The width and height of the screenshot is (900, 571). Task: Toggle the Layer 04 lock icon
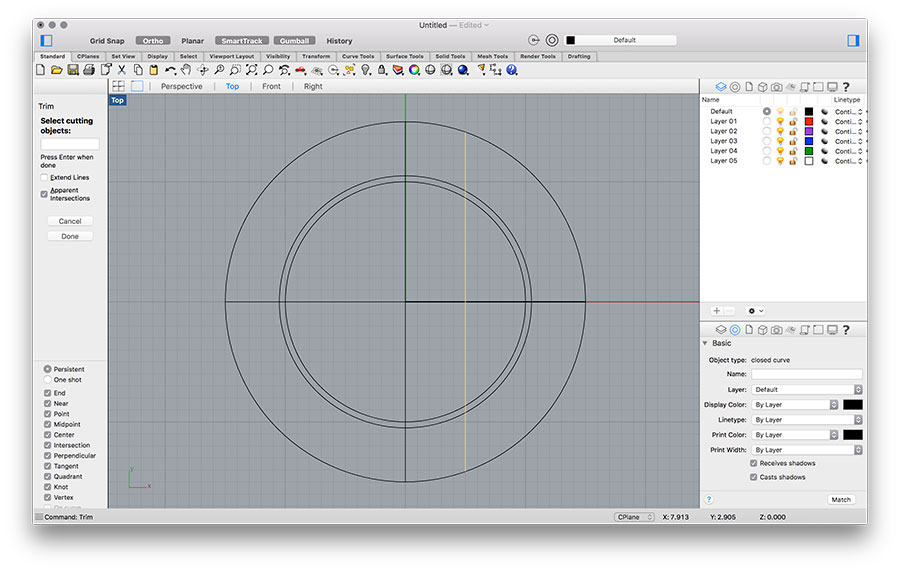click(x=793, y=151)
